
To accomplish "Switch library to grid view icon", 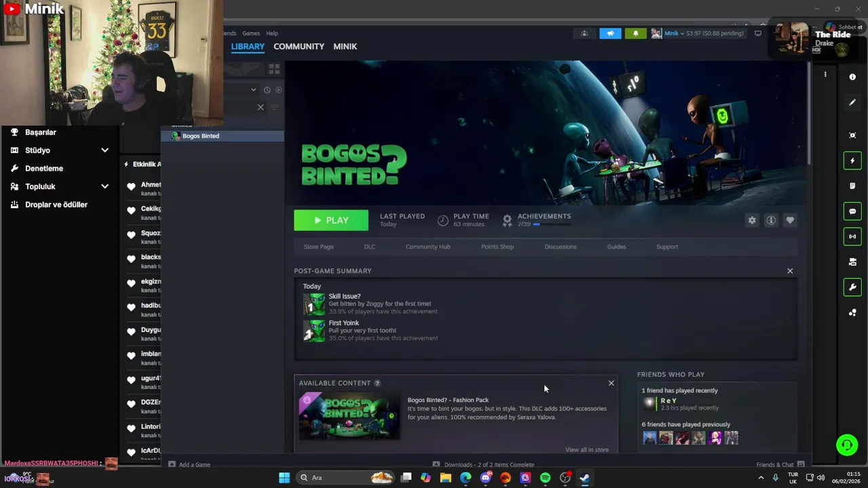I will [274, 69].
